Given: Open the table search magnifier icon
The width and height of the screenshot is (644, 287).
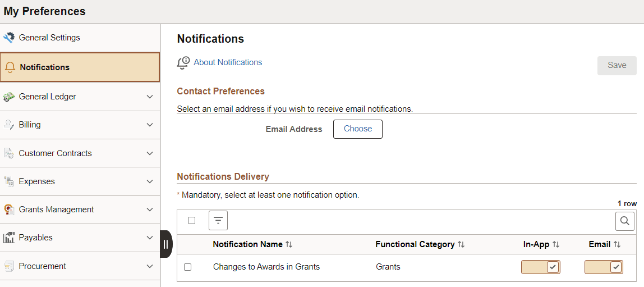Looking at the screenshot, I should pyautogui.click(x=625, y=221).
